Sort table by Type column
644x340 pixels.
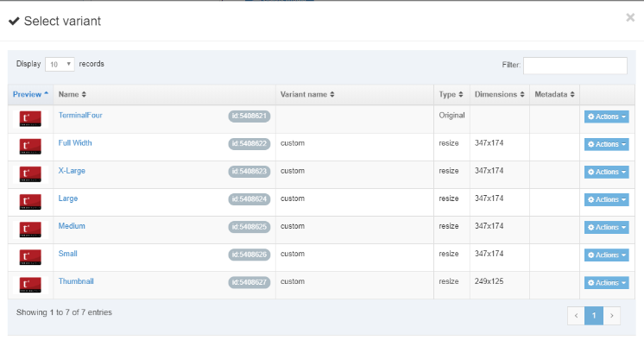(x=451, y=94)
